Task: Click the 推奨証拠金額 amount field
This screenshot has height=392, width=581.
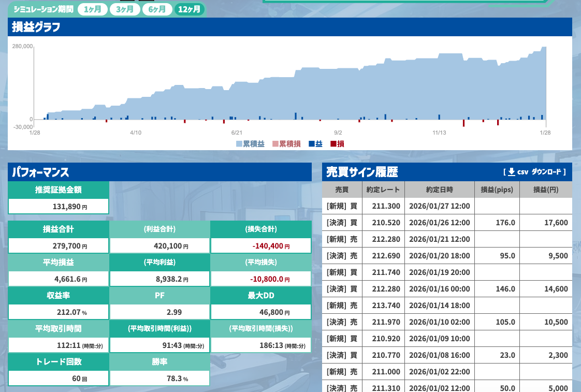Action: 58,206
